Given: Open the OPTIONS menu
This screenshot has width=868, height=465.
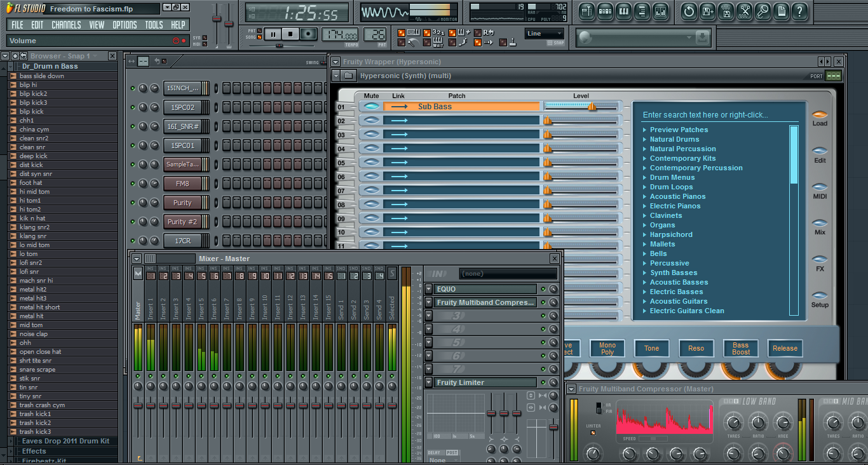Looking at the screenshot, I should coord(125,25).
